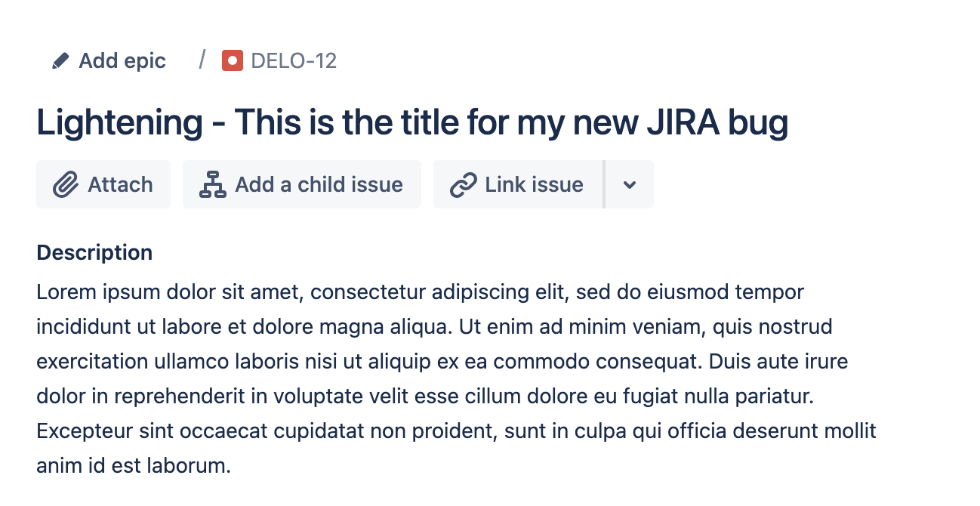
Task: Select the Attach button label
Action: point(120,184)
